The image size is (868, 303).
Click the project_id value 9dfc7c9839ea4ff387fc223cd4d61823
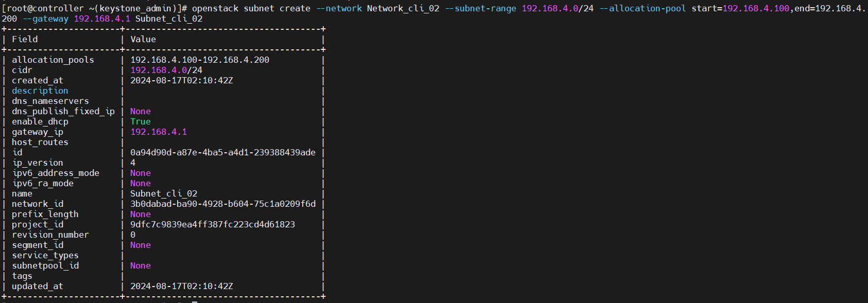click(213, 224)
